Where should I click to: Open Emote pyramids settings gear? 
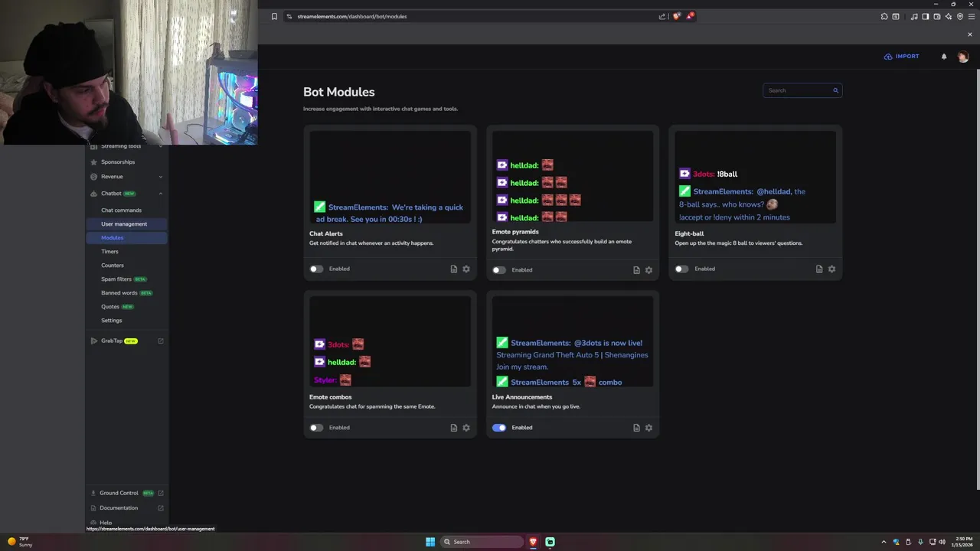[648, 269]
